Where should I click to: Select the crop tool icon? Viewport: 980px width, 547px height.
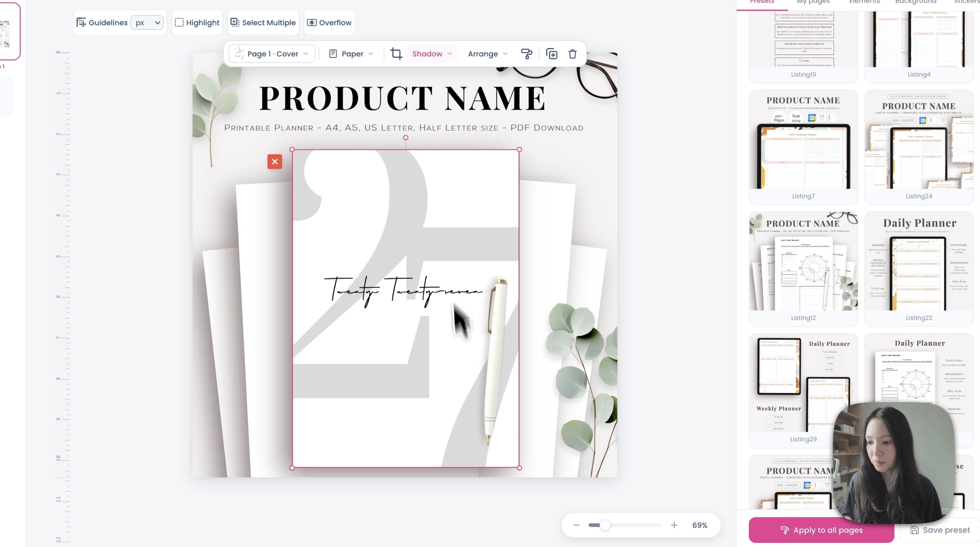396,54
